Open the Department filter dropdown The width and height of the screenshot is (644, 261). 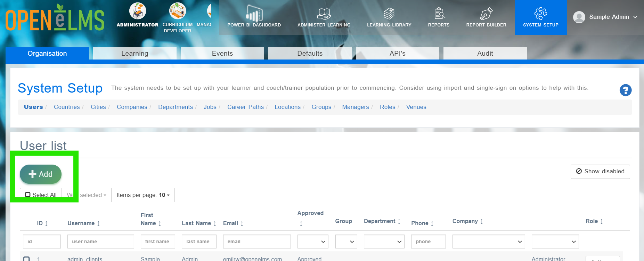tap(384, 242)
